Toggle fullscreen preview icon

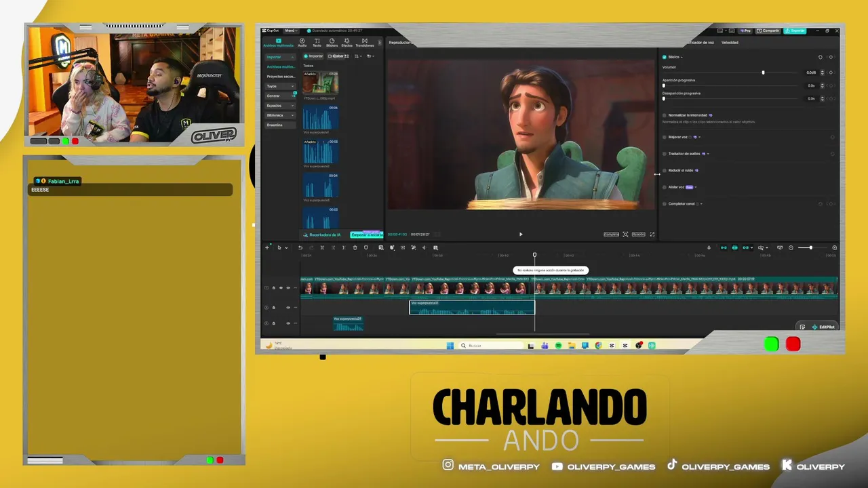click(x=652, y=235)
